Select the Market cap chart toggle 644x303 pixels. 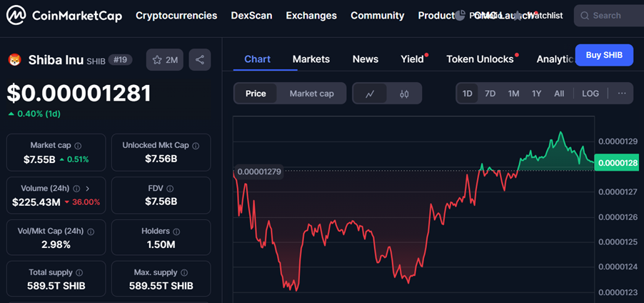point(311,94)
